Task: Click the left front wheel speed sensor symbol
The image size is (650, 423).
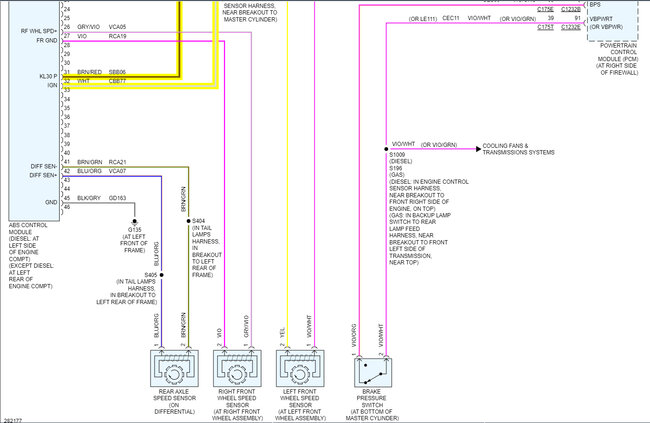Action: click(x=300, y=368)
